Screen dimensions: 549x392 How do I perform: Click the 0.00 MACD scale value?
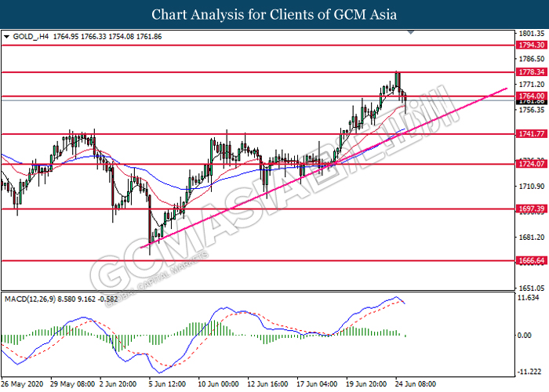tap(524, 336)
